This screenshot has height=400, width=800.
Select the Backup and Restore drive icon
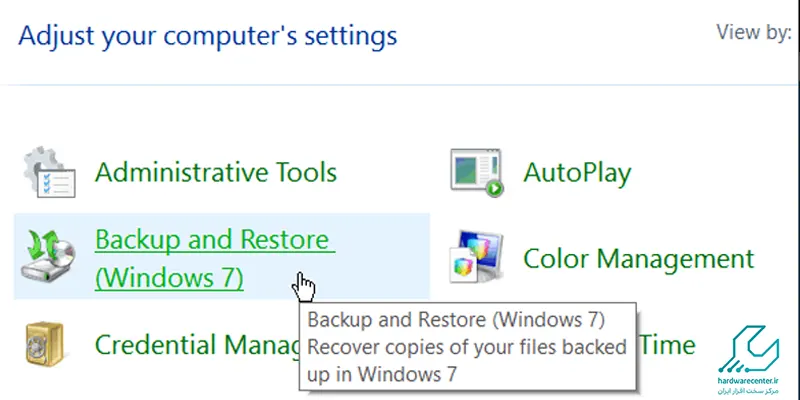coord(49,256)
